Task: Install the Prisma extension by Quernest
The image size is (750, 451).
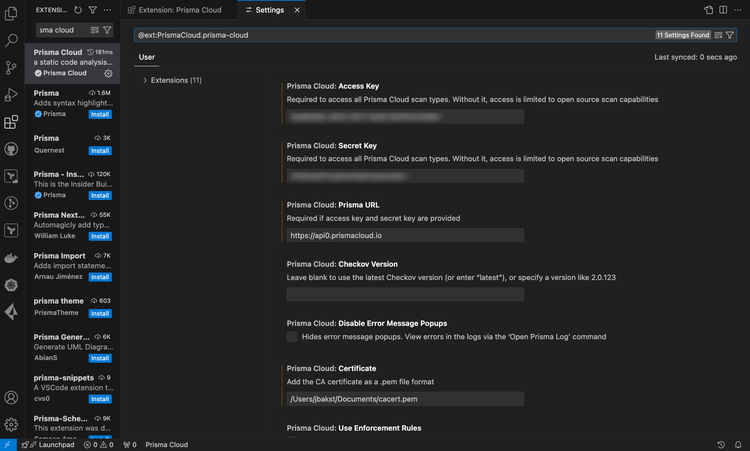Action: pyautogui.click(x=100, y=151)
